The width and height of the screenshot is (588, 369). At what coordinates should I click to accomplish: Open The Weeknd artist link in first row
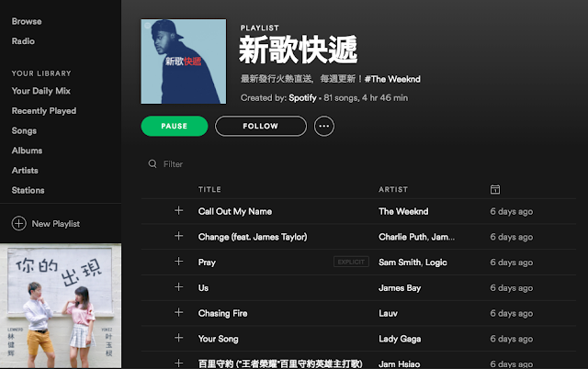click(403, 211)
